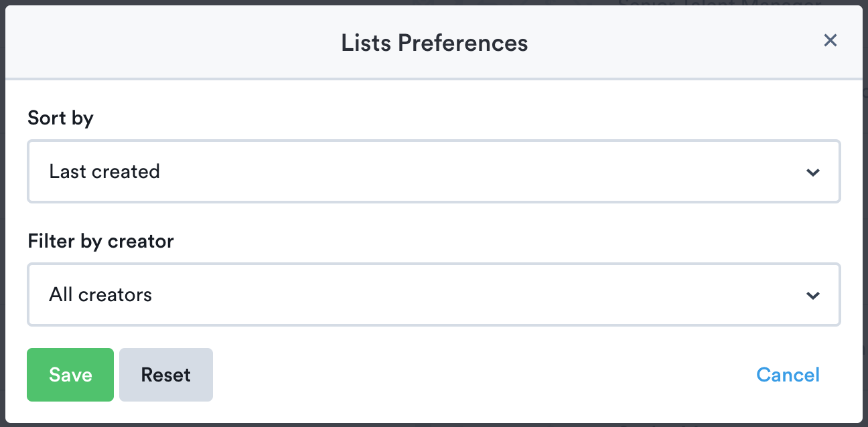Click the "Lists Preferences" dialog title
Viewport: 868px width, 427px height.
pyautogui.click(x=434, y=43)
